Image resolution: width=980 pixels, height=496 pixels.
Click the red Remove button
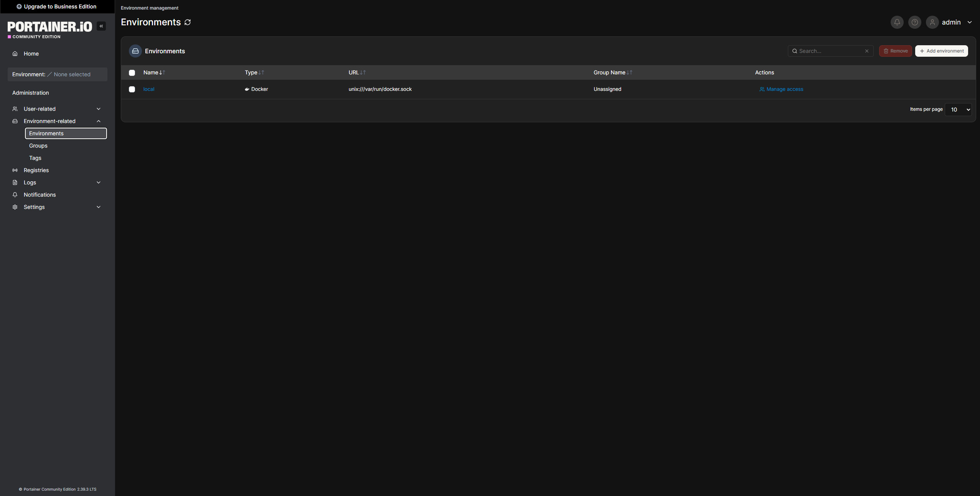(x=895, y=51)
